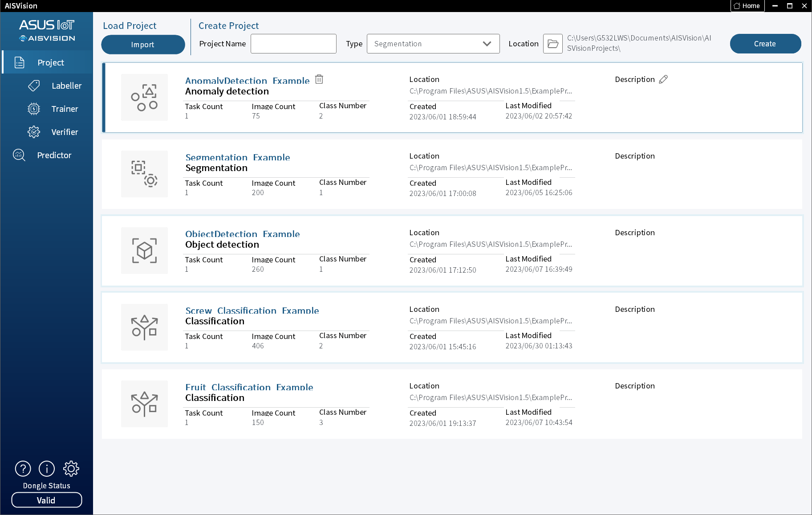Click the Load Project heading
The image size is (812, 515).
click(130, 26)
